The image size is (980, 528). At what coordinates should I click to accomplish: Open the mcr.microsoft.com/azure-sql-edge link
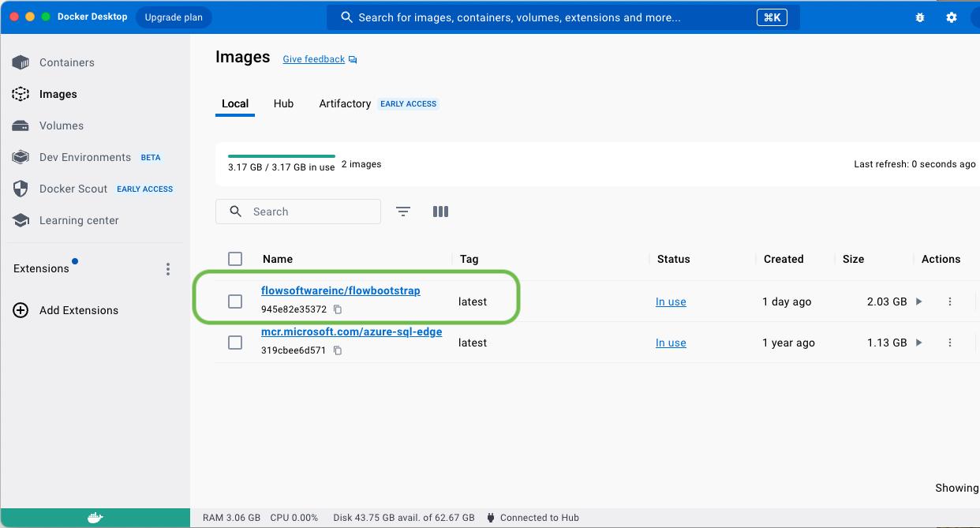(352, 331)
